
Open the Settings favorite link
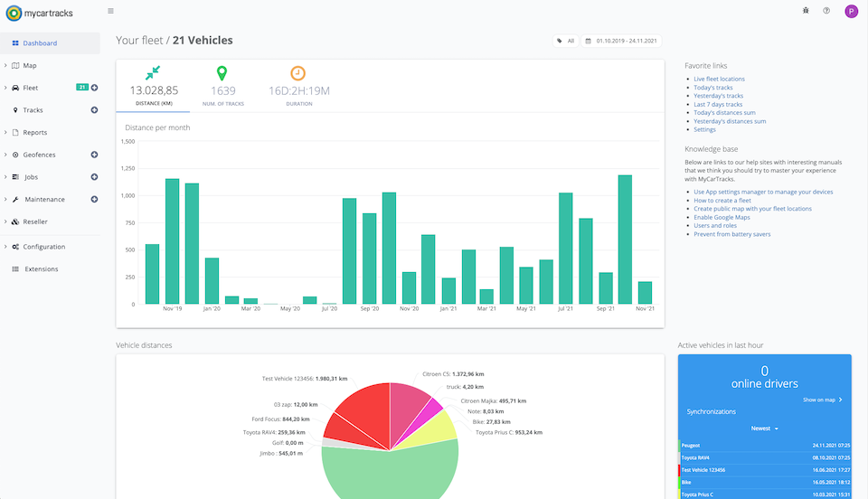tap(704, 129)
